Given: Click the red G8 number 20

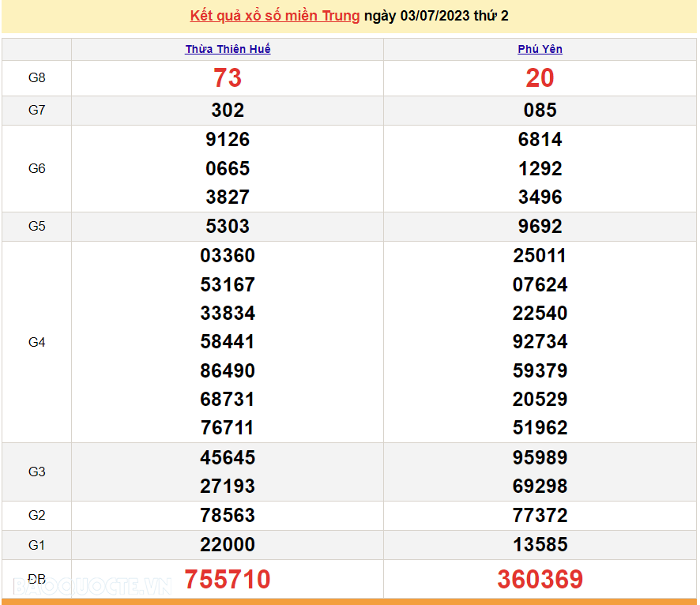Looking at the screenshot, I should 540,78.
